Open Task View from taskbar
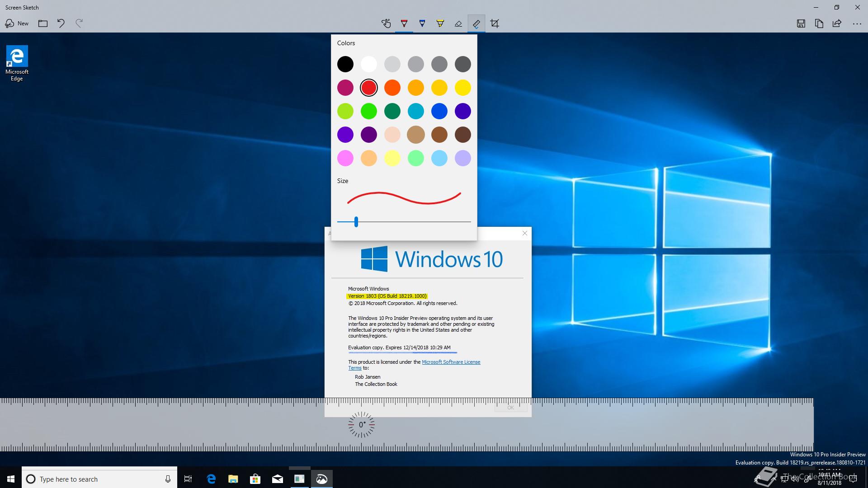This screenshot has height=488, width=868. (x=188, y=479)
